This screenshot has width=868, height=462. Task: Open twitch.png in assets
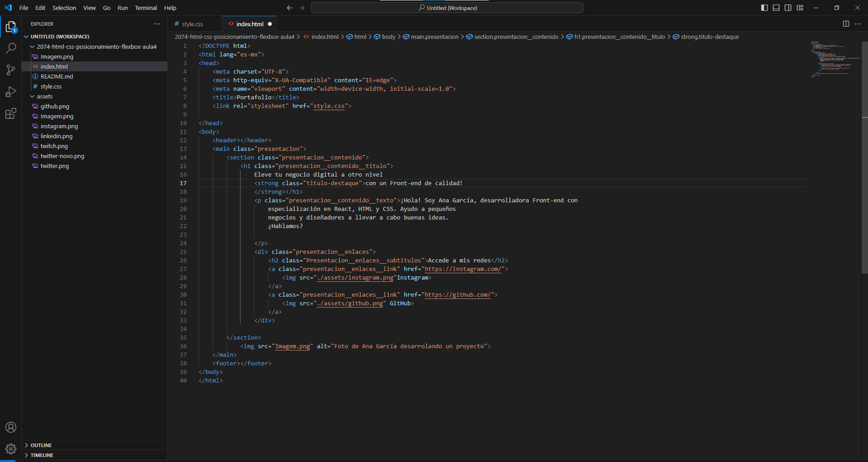(95, 146)
